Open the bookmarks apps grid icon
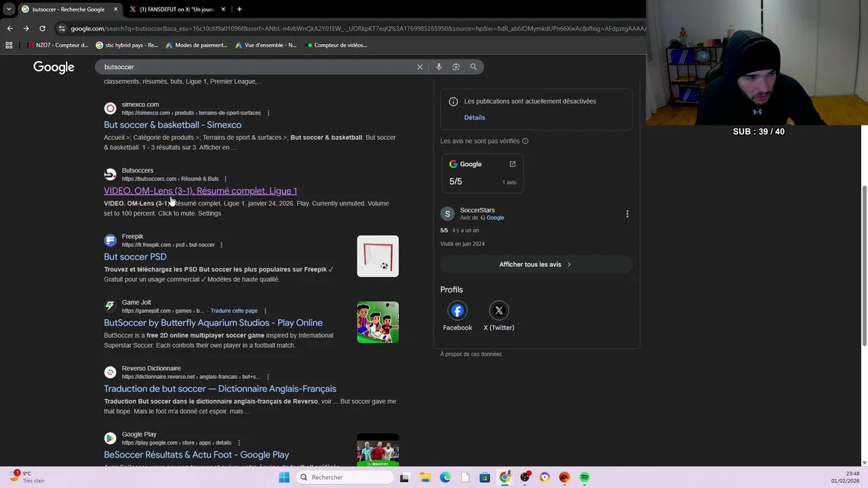 (9, 45)
